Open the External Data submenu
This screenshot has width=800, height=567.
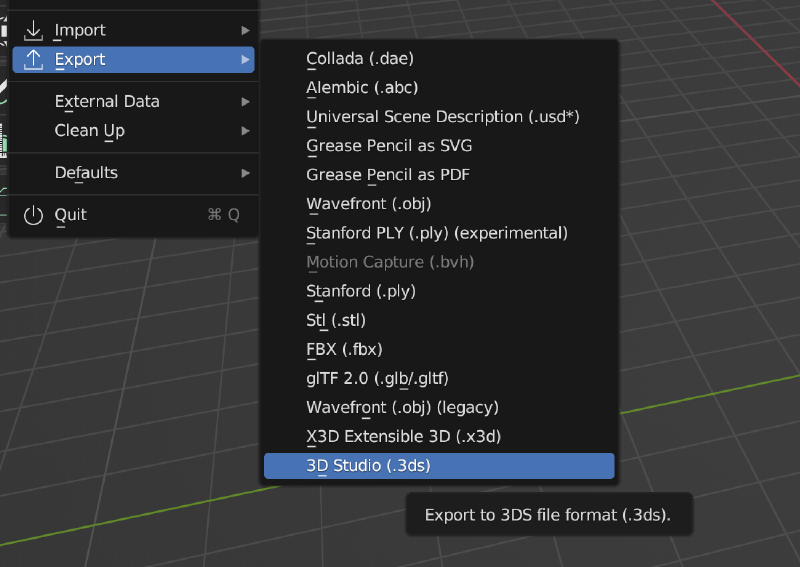click(x=133, y=102)
